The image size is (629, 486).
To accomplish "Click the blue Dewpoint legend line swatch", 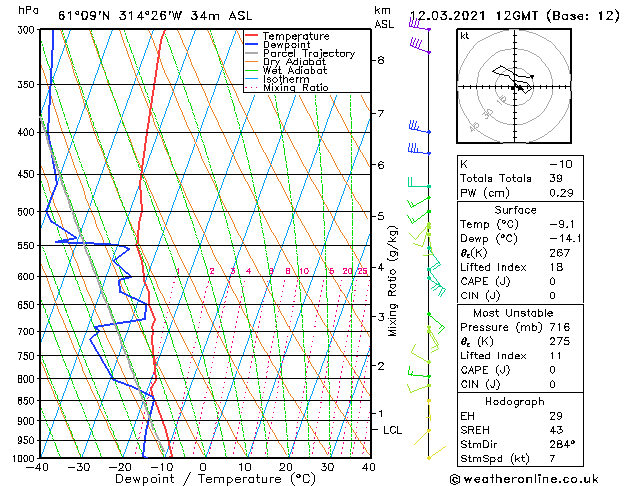I will pos(251,45).
